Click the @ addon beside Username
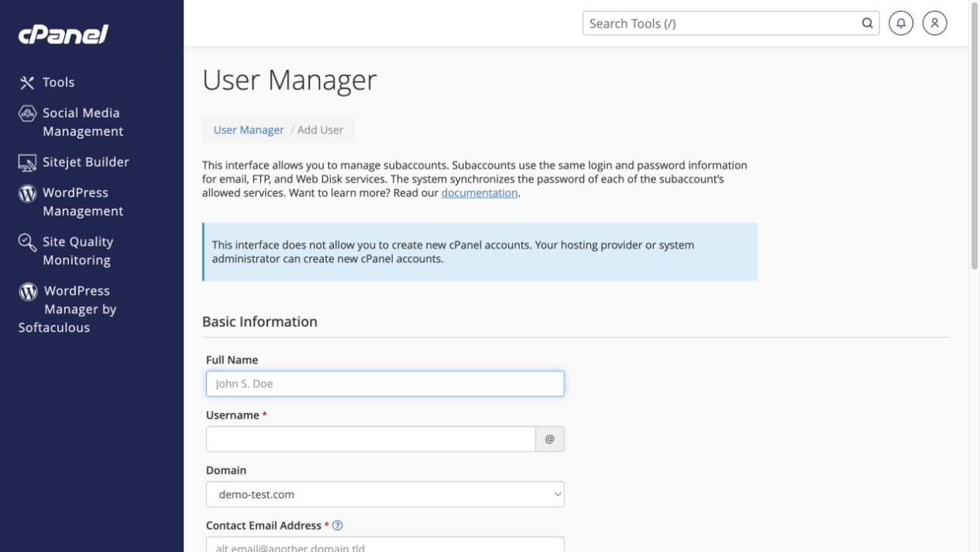The width and height of the screenshot is (980, 552). tap(550, 439)
